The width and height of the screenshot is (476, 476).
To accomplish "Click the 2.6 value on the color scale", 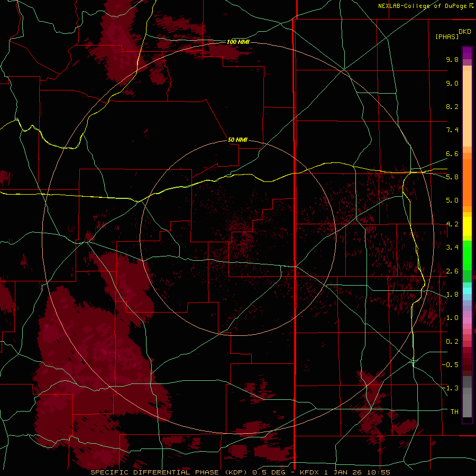I will (x=452, y=271).
